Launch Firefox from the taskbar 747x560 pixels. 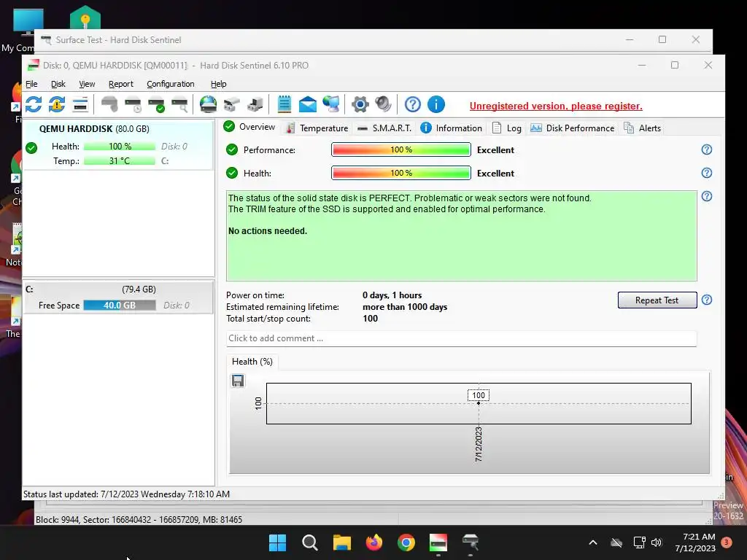pyautogui.click(x=374, y=542)
